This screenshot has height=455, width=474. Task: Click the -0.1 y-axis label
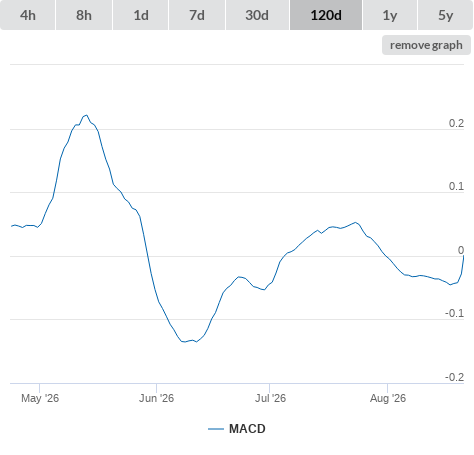(454, 313)
